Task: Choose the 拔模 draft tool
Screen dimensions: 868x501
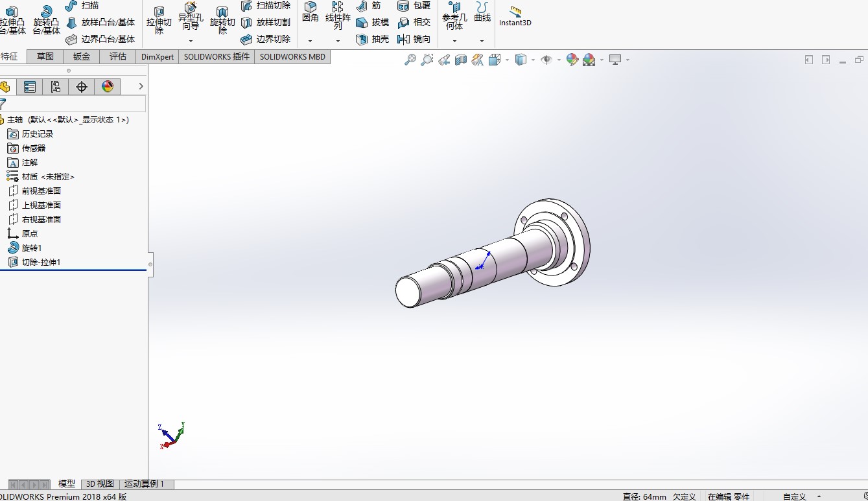Action: (x=373, y=23)
